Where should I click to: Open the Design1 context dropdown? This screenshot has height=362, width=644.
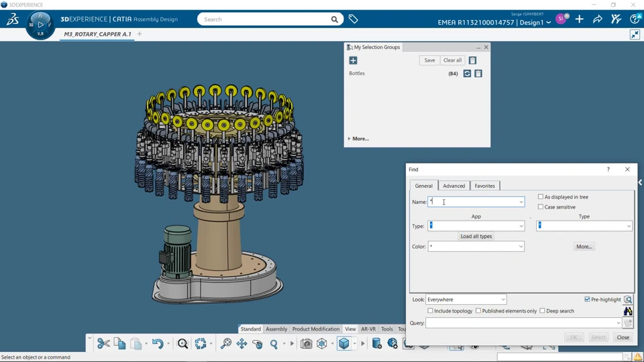pyautogui.click(x=548, y=23)
